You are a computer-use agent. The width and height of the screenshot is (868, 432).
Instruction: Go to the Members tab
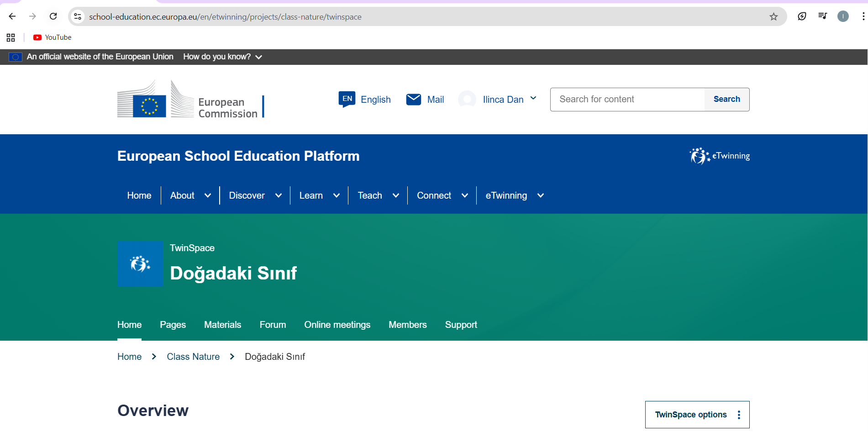point(407,325)
